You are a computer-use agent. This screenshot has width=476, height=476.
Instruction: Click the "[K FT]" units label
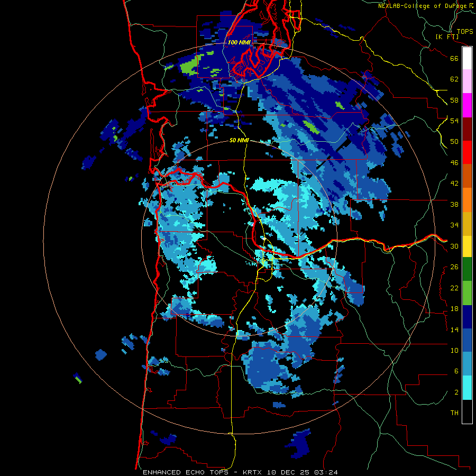point(447,37)
